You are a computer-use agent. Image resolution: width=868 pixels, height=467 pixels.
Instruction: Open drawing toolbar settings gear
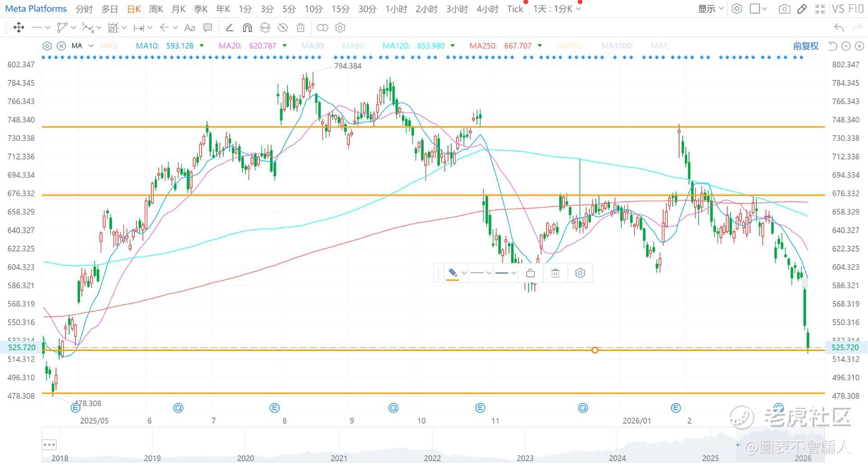click(340, 28)
